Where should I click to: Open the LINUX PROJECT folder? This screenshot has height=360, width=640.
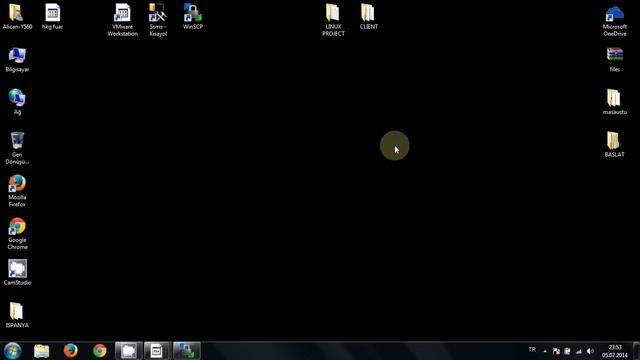(333, 20)
